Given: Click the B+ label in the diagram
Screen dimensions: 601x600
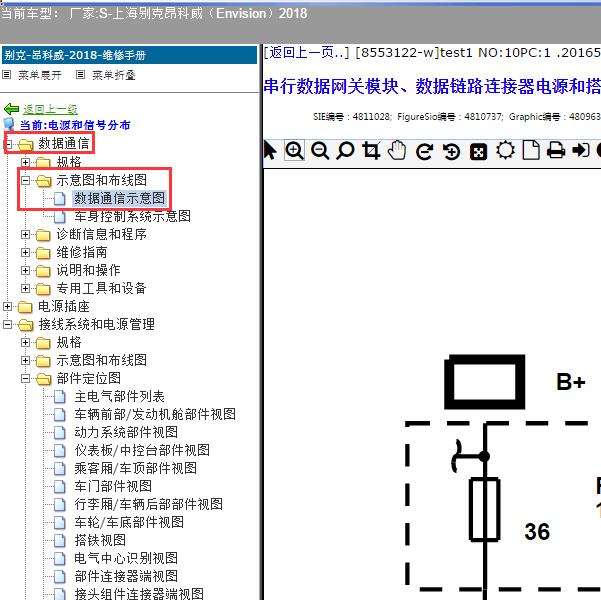Looking at the screenshot, I should (571, 382).
